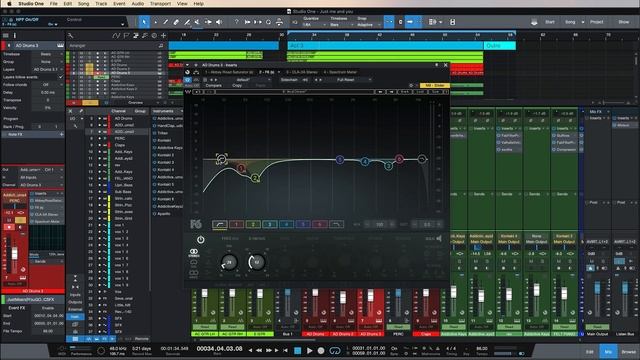Click the plugin settings gear icon
This screenshot has height=360, width=640.
click(411, 85)
